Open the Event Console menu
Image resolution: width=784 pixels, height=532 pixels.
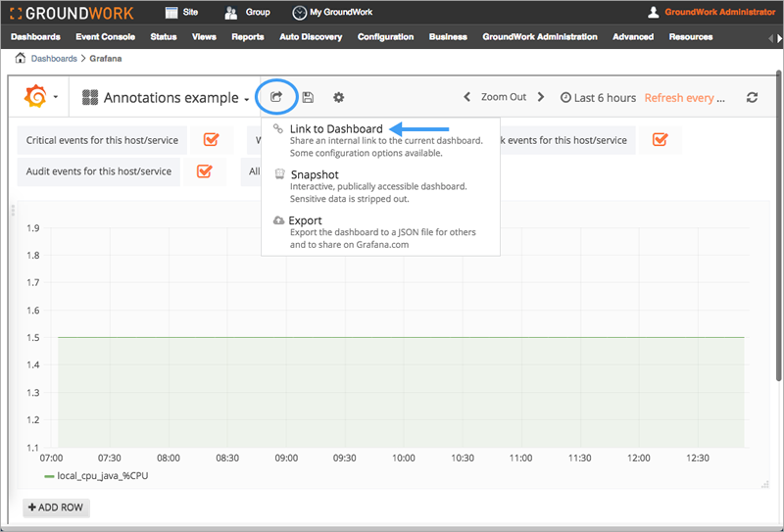106,36
